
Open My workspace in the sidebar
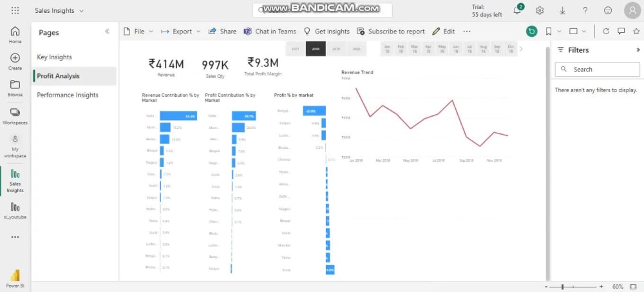(x=15, y=146)
